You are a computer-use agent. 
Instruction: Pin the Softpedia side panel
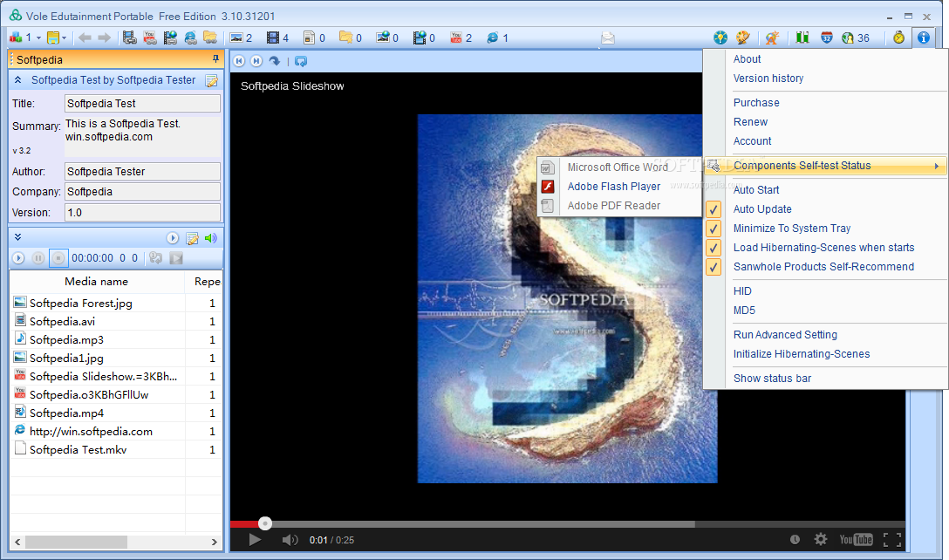pos(215,58)
